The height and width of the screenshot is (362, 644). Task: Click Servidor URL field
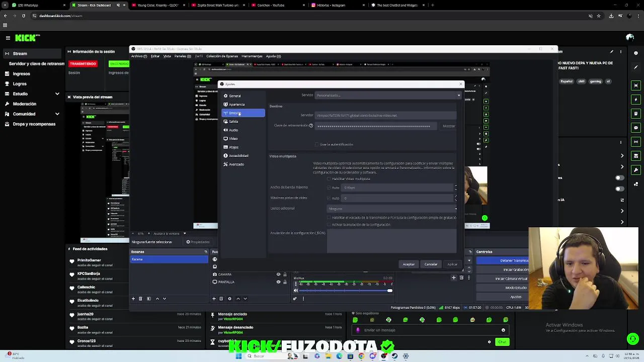[385, 115]
